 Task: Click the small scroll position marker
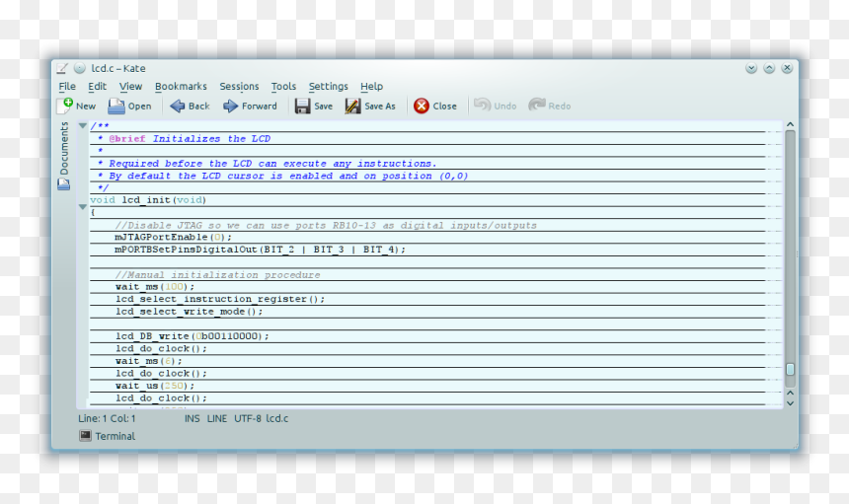[790, 369]
